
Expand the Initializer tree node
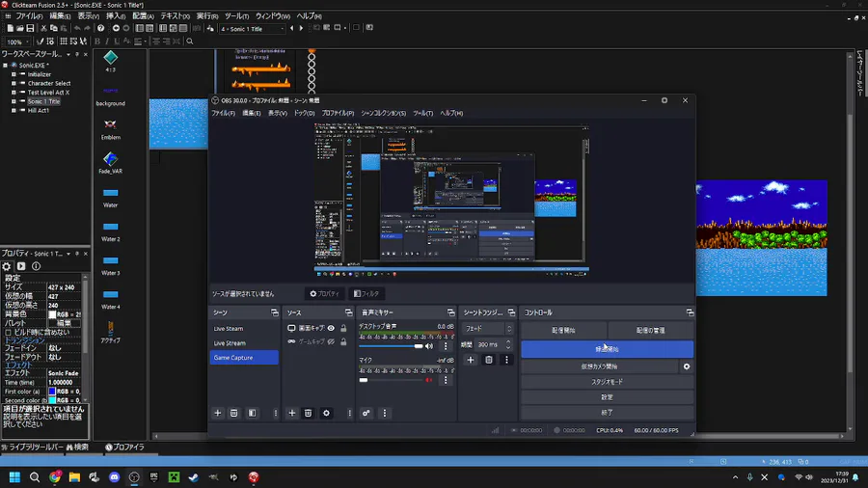(x=14, y=74)
